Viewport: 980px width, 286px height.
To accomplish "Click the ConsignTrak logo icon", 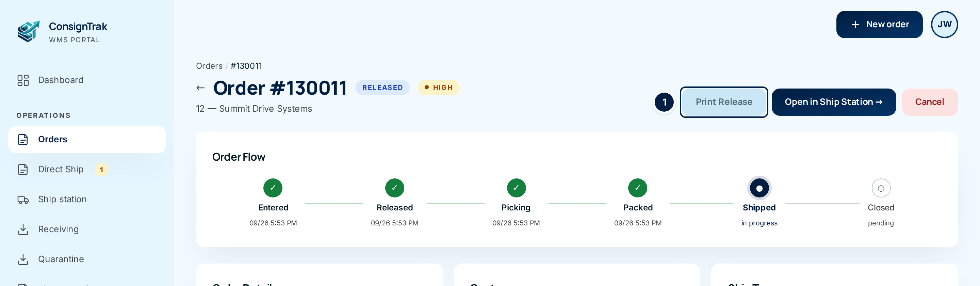I will [x=29, y=31].
